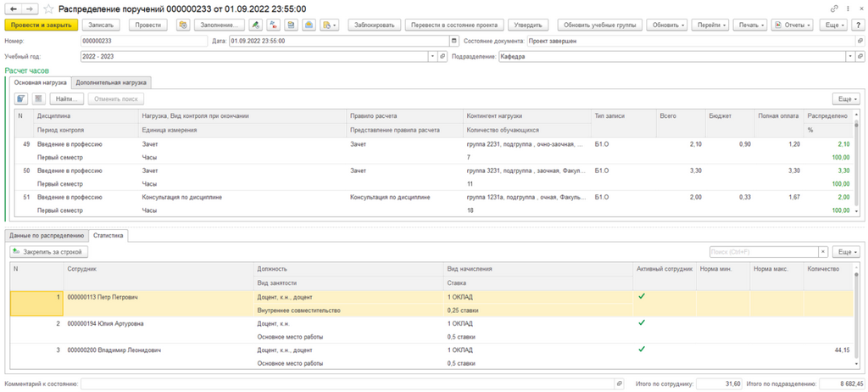Click the Заблокировать button
The height and width of the screenshot is (392, 868).
point(374,25)
